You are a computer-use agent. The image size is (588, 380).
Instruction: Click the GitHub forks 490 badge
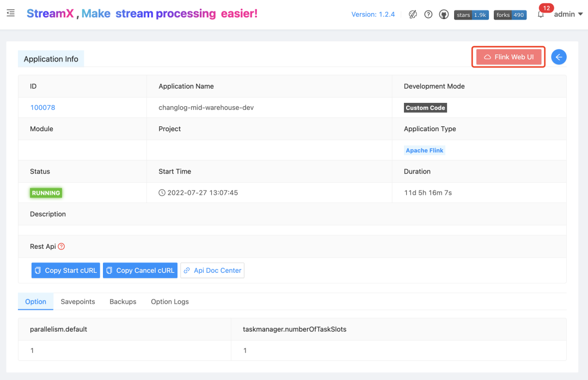point(510,15)
